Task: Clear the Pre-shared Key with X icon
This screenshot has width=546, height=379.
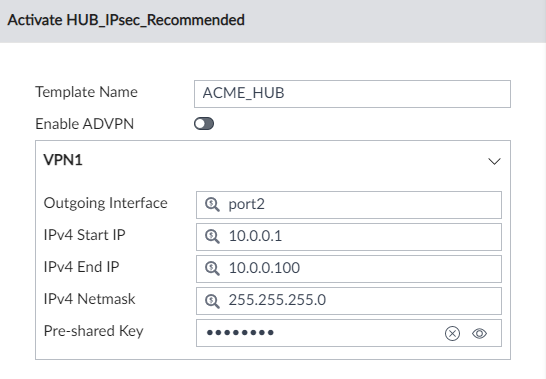Action: [452, 333]
